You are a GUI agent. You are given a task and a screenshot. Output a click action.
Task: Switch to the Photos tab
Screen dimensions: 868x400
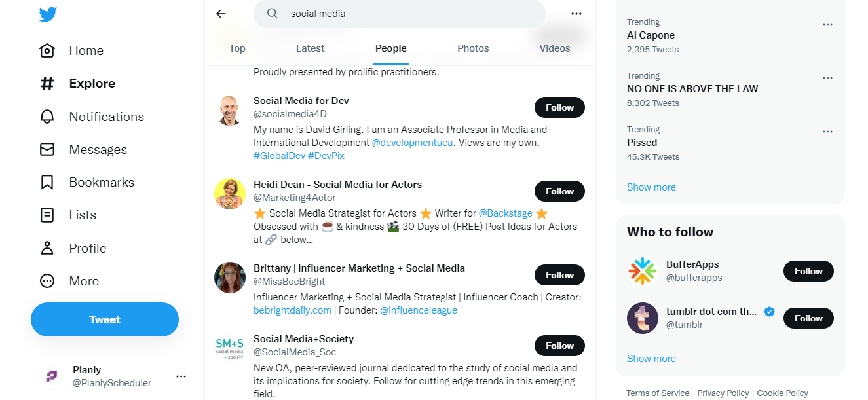(473, 48)
